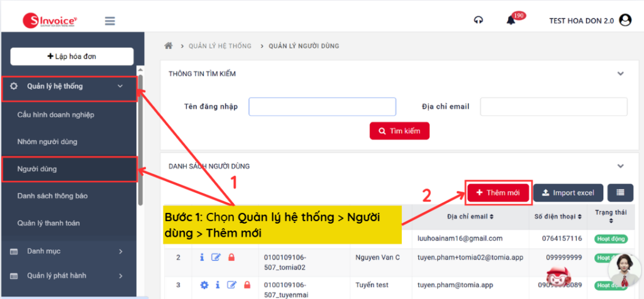Collapse the Thông tin tìm kiếm panel
The height and width of the screenshot is (299, 644).
[621, 73]
